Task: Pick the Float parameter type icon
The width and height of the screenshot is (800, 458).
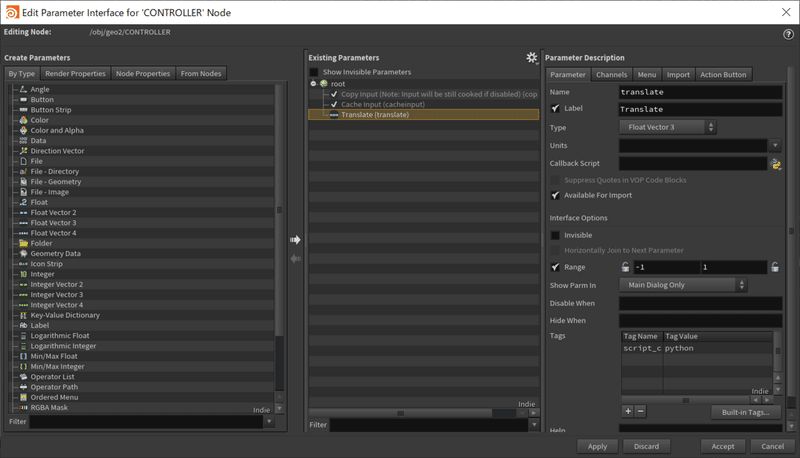Action: [23, 202]
